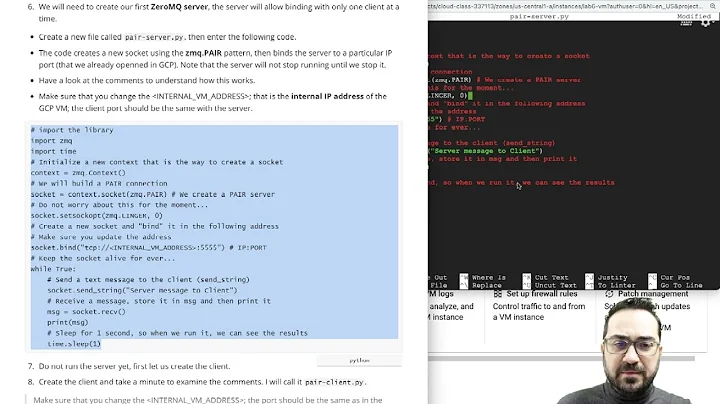Click 'Control traffic to and from a VM instance' text
Screen dimensions: 720x404
click(x=539, y=312)
